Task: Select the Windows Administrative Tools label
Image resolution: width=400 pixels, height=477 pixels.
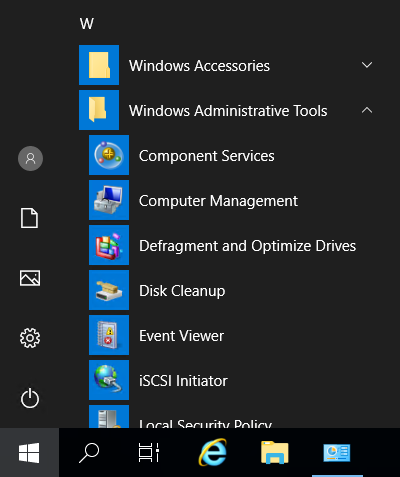Action: (x=228, y=111)
